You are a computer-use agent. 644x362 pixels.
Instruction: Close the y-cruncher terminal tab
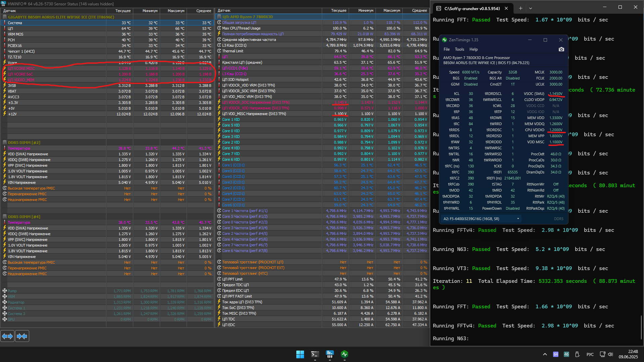click(506, 8)
